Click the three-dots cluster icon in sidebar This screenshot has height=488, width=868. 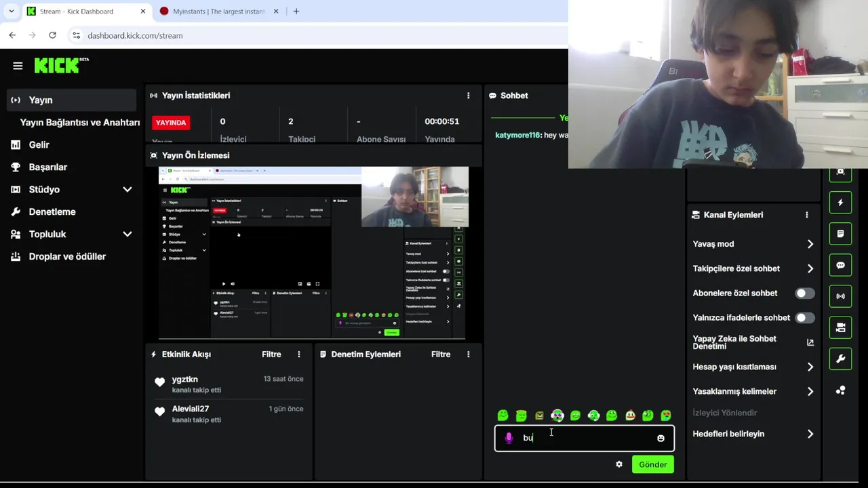click(840, 390)
